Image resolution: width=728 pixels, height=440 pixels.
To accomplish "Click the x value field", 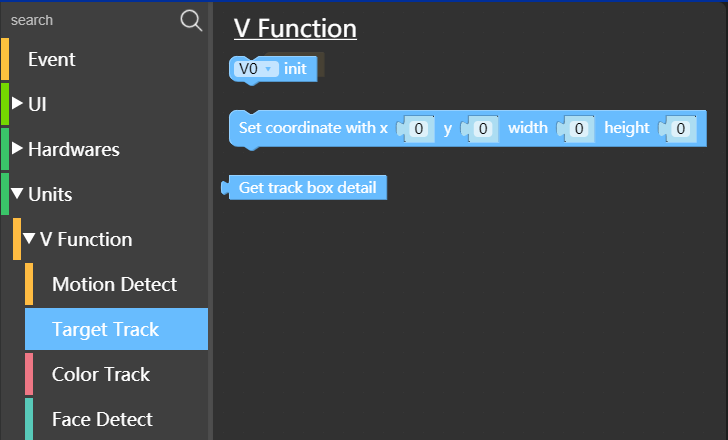I will [x=419, y=129].
